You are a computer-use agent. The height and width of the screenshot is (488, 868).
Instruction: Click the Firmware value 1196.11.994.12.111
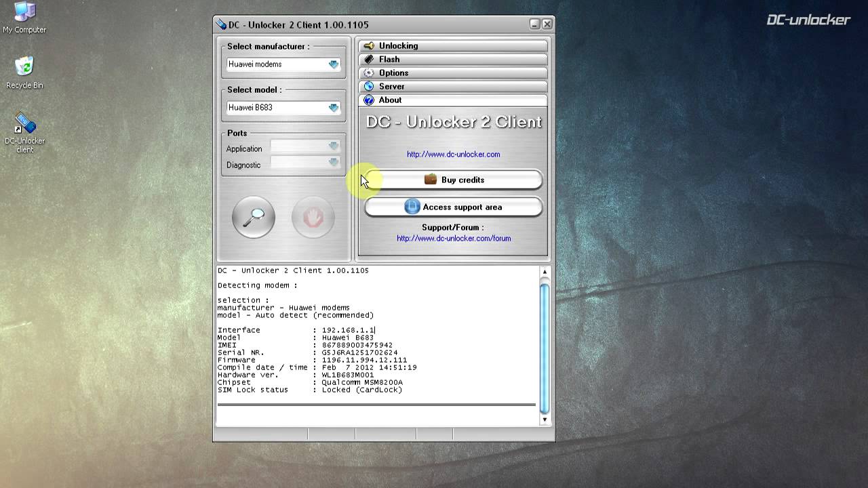point(364,361)
